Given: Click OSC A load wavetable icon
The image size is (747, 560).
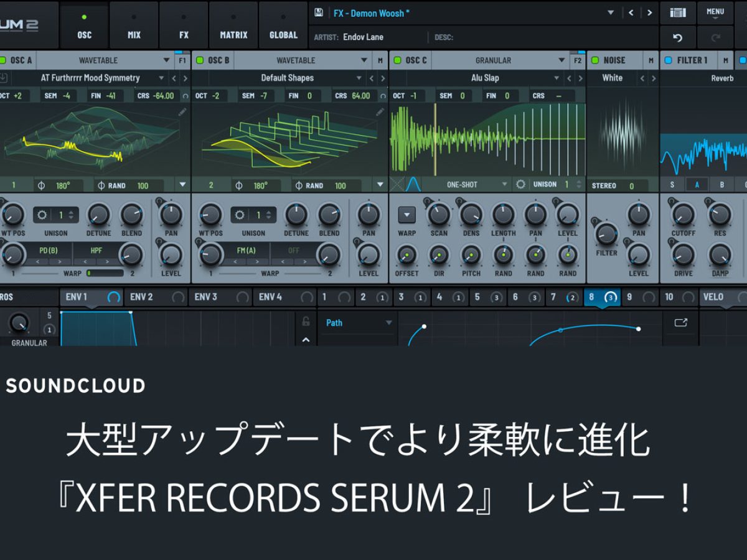Looking at the screenshot, I should (3, 78).
